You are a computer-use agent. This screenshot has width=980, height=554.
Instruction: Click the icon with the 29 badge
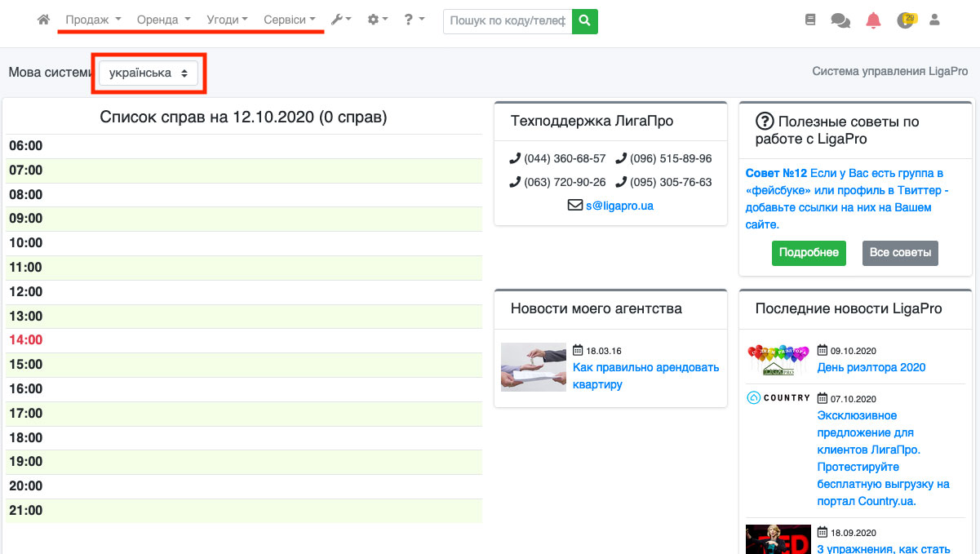click(905, 20)
